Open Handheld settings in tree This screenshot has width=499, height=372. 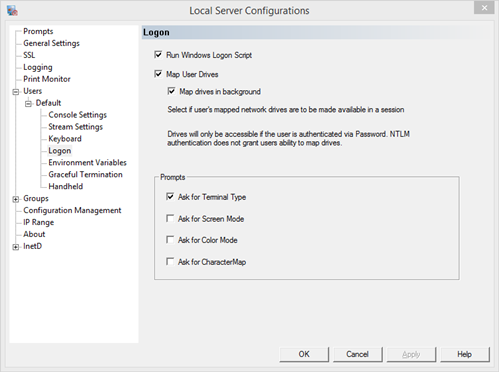65,186
